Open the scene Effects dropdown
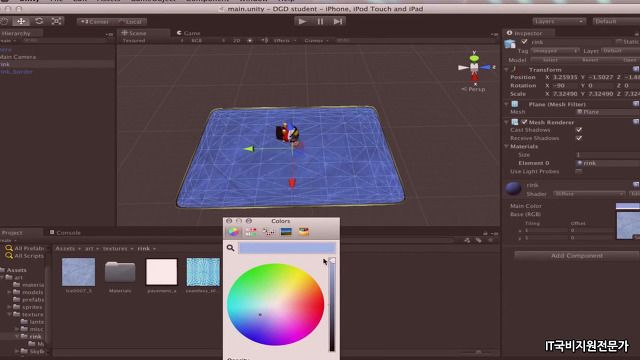The image size is (640, 360). [284, 41]
